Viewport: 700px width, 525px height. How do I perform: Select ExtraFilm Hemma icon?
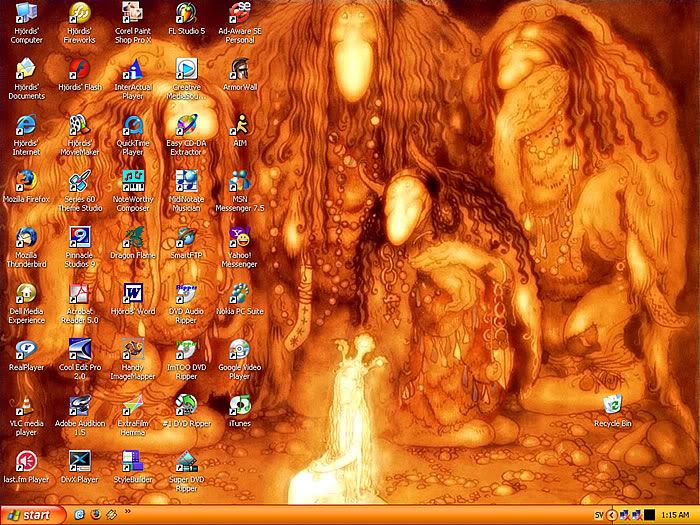point(133,405)
